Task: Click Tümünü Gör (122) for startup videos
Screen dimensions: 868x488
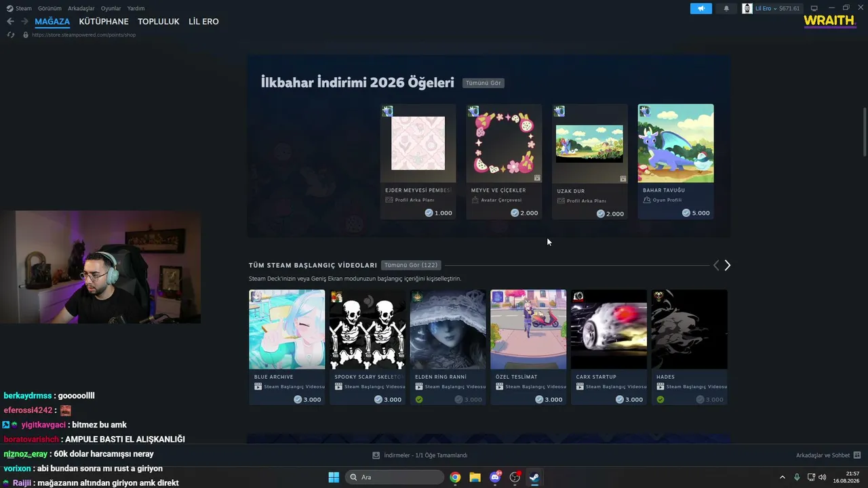Action: (x=411, y=265)
